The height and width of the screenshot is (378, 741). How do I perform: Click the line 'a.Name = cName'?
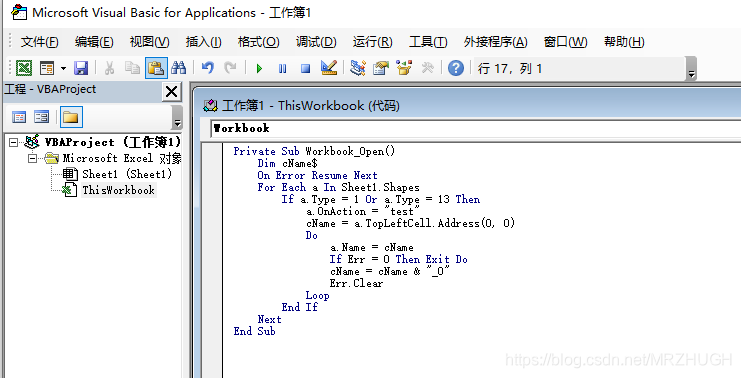[371, 248]
